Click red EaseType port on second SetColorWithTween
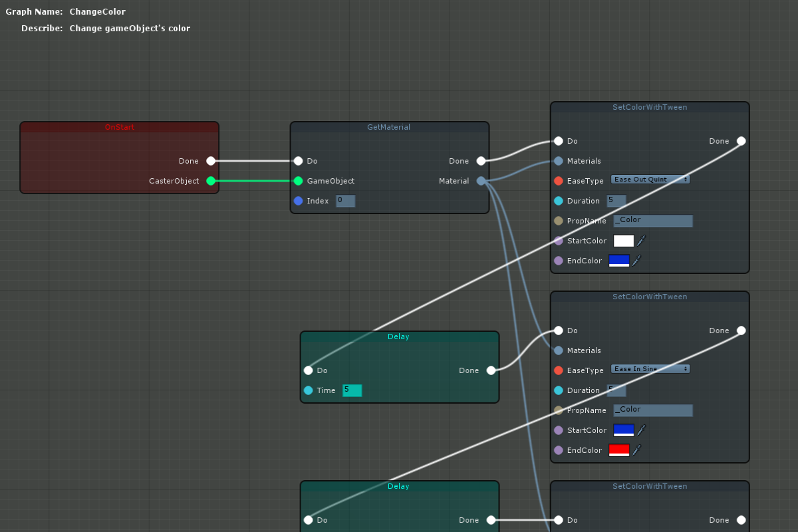 point(559,370)
